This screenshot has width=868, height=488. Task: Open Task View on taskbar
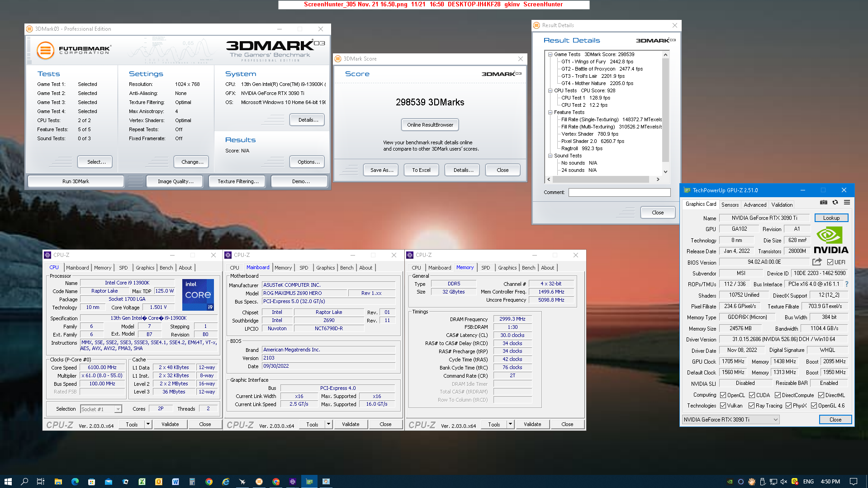click(x=41, y=482)
